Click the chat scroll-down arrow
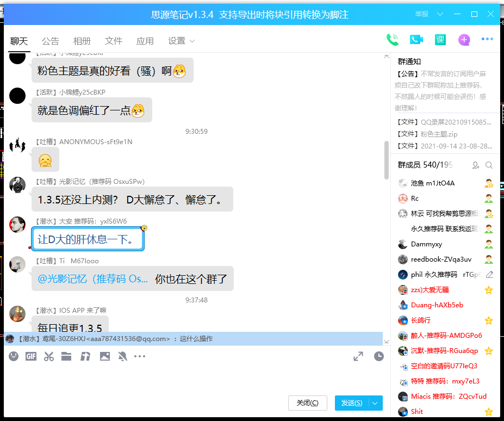Viewport: 504px width, 421px height. tap(387, 342)
